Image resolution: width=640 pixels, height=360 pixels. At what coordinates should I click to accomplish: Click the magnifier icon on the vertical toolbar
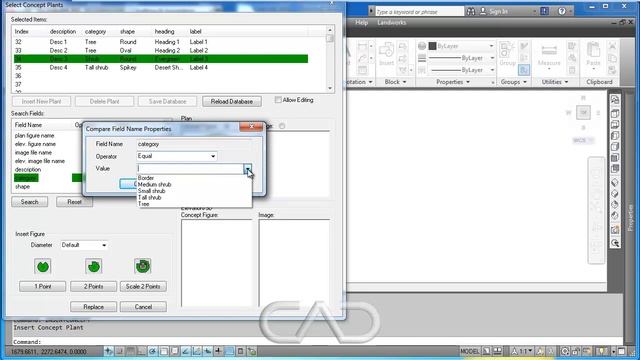[615, 243]
